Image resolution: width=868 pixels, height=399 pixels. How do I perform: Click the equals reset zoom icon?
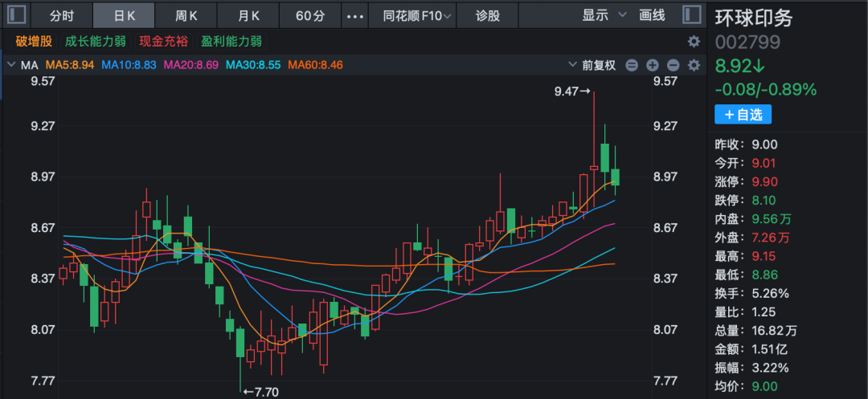tap(632, 65)
